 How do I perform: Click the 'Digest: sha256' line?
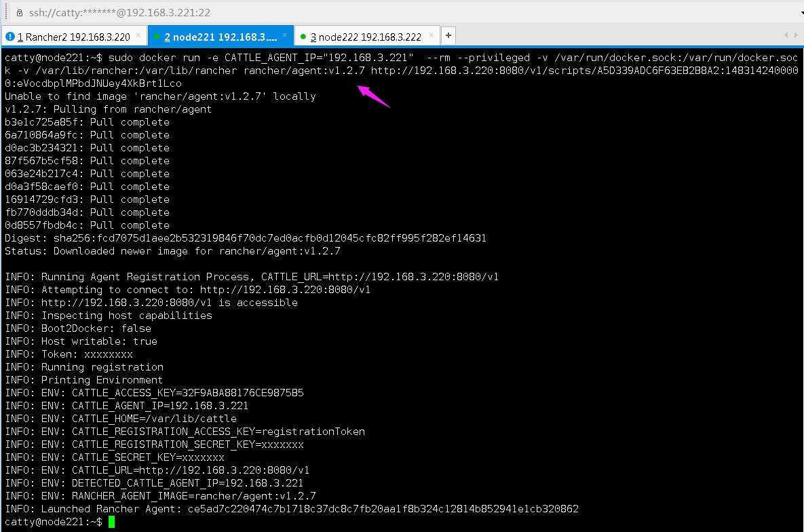(245, 238)
